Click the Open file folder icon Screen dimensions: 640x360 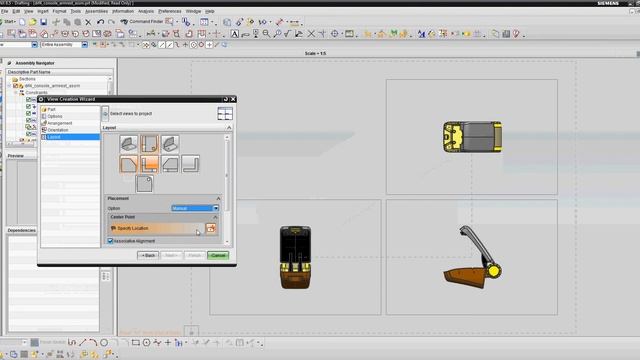pos(33,22)
